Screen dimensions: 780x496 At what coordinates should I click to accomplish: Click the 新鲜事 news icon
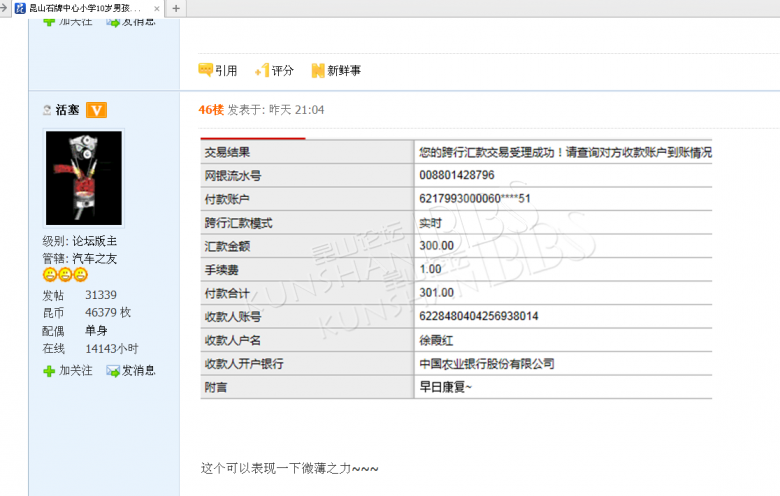(318, 71)
